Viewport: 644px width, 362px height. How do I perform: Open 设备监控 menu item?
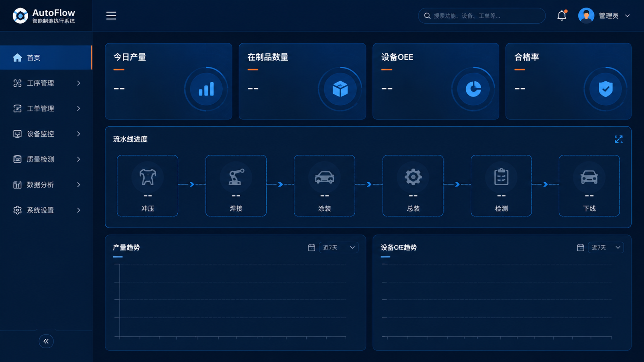coord(46,134)
